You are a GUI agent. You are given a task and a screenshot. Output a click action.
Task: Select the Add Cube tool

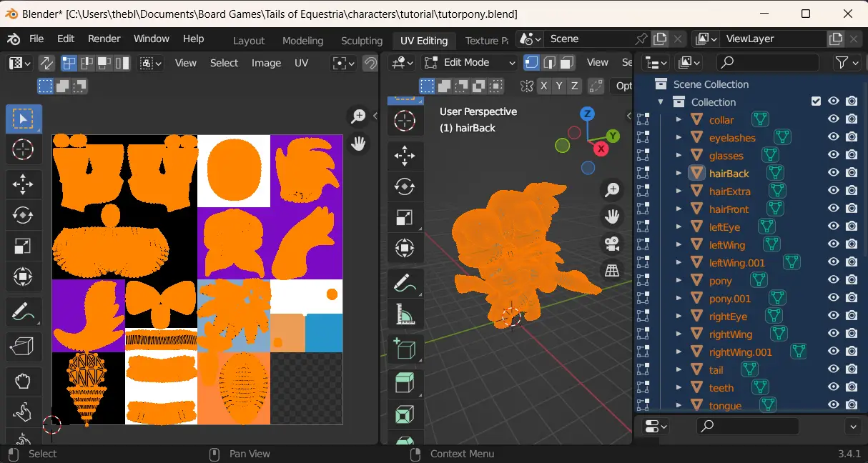tap(405, 349)
